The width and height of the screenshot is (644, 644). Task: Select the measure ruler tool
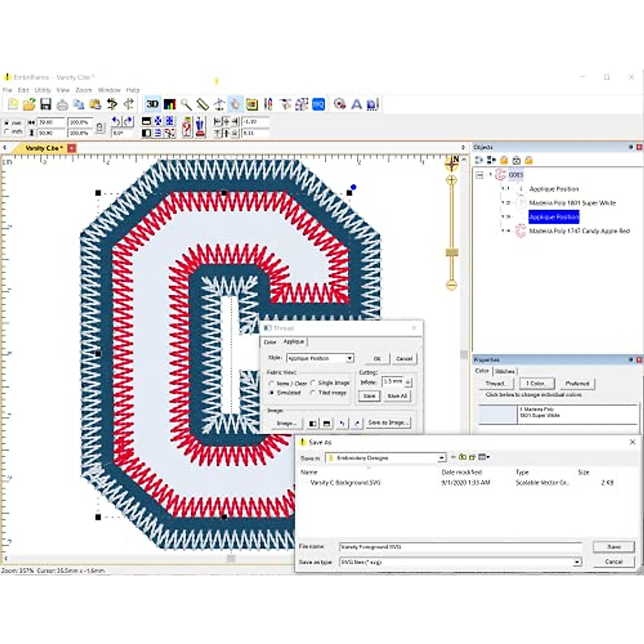click(x=202, y=104)
